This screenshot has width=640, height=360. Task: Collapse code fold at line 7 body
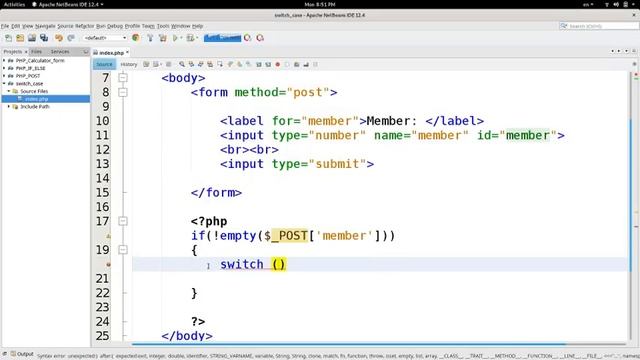pos(123,78)
